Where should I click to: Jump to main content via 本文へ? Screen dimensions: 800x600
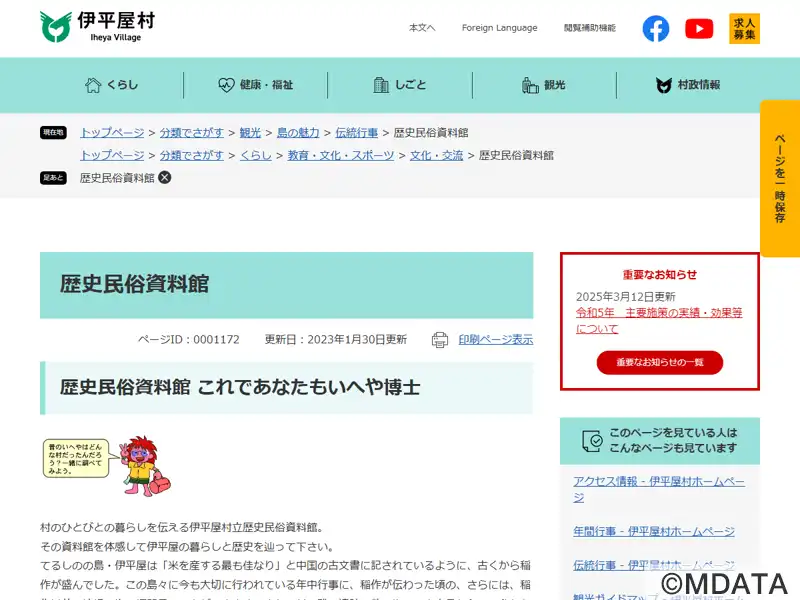click(422, 28)
